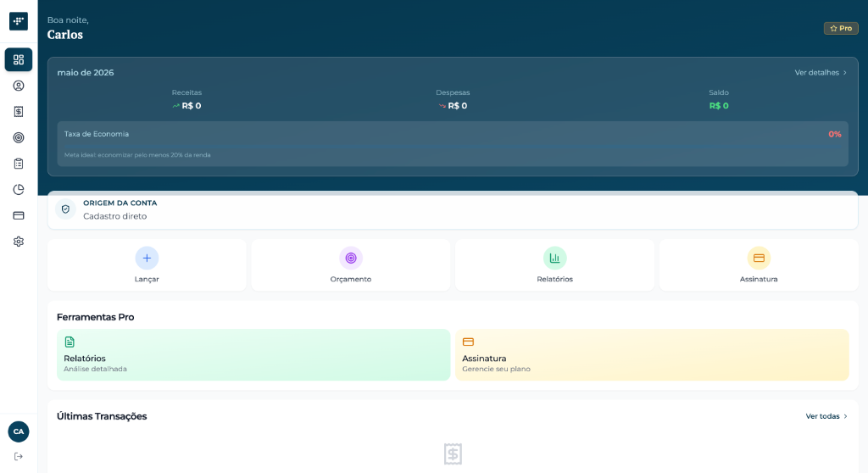The width and height of the screenshot is (868, 473).
Task: Click the green bar chart Relatórios icon
Action: (x=554, y=258)
